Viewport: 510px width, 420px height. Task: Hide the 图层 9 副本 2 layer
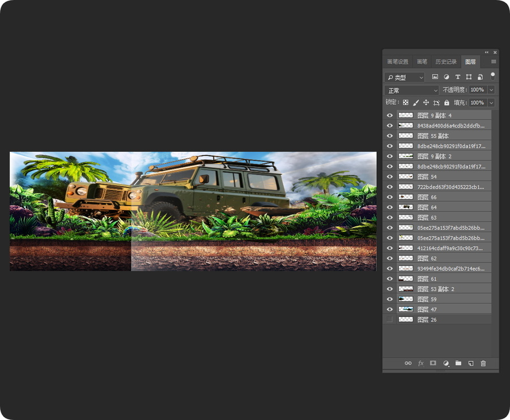coord(390,156)
